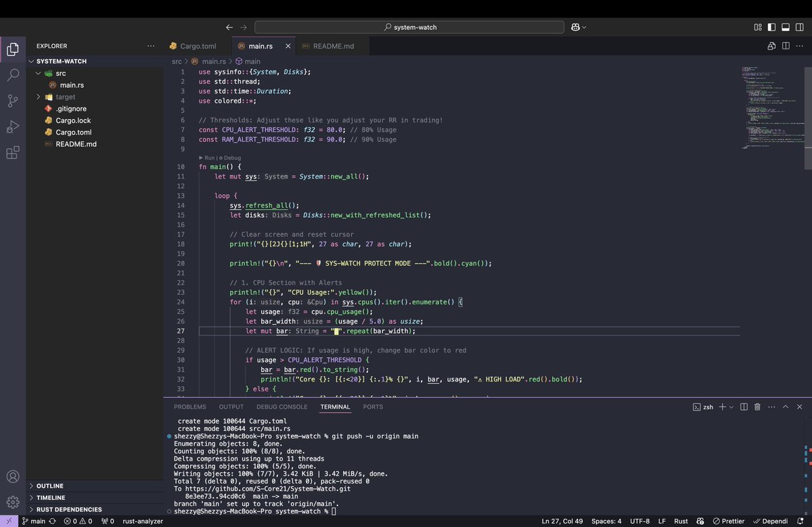Image resolution: width=812 pixels, height=527 pixels.
Task: Open the Manage gear icon
Action: 12,502
